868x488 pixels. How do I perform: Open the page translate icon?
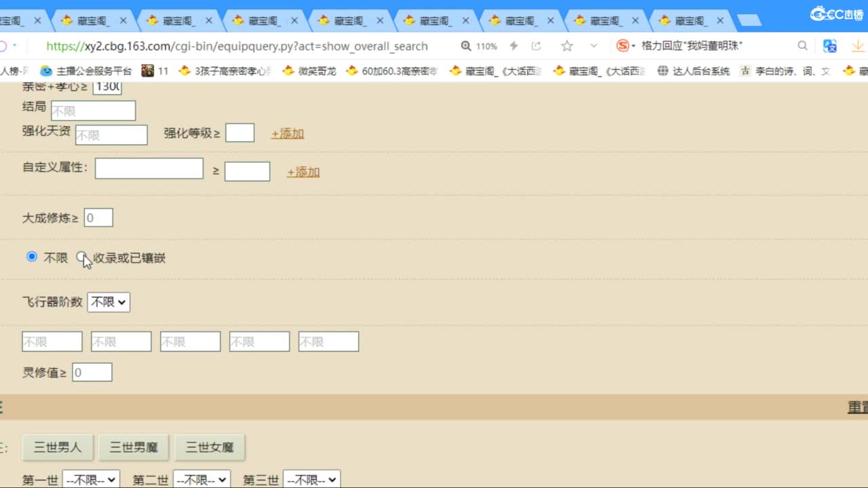tap(830, 46)
